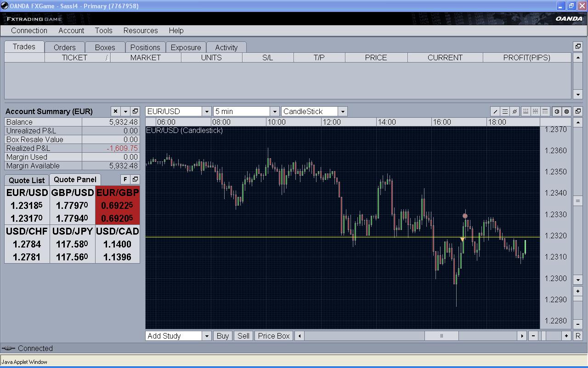
Task: Click the R reset chart button
Action: pos(578,336)
